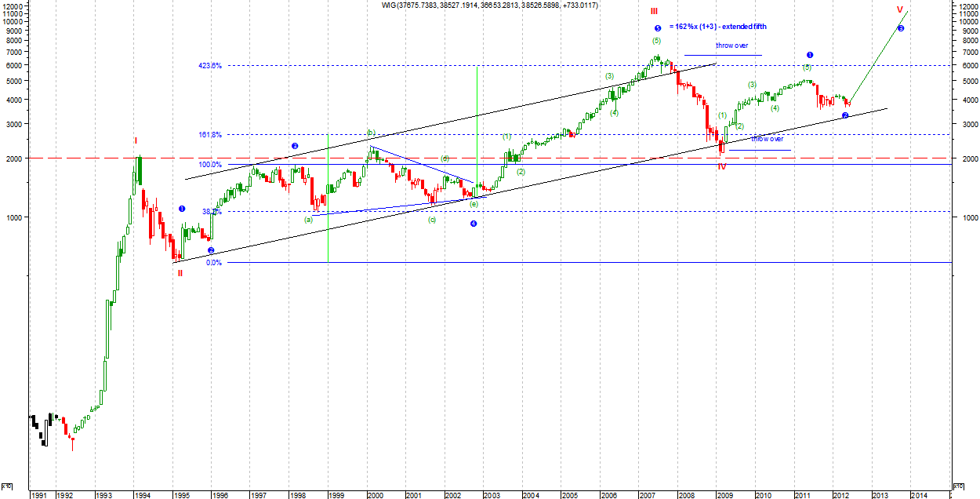Select the red wave V target label
The width and height of the screenshot is (980, 499).
click(x=900, y=10)
